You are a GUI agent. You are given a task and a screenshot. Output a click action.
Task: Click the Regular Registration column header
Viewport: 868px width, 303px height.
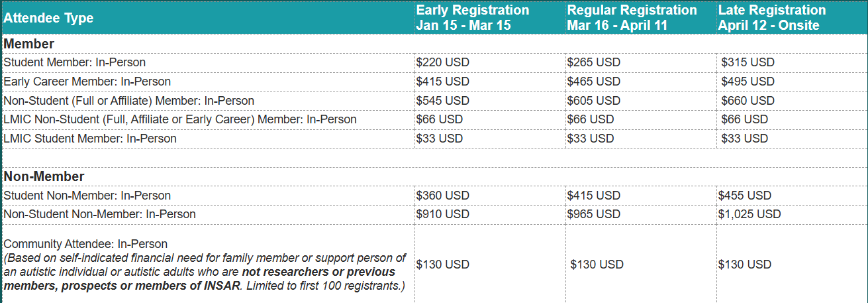(x=632, y=18)
